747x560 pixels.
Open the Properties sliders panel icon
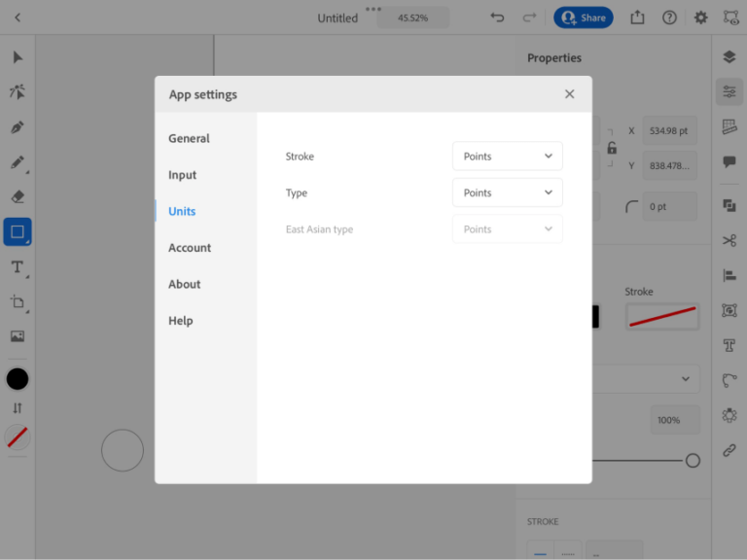729,91
